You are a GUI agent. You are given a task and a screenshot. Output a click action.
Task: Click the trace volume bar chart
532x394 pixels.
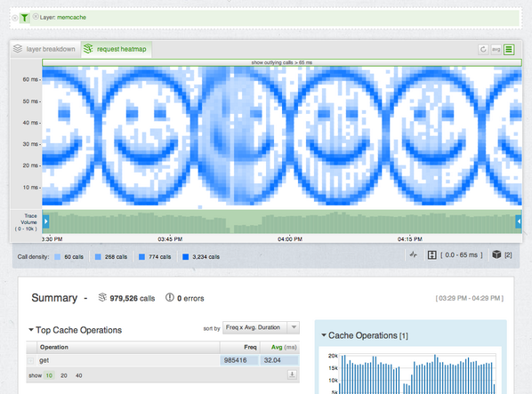tap(282, 222)
